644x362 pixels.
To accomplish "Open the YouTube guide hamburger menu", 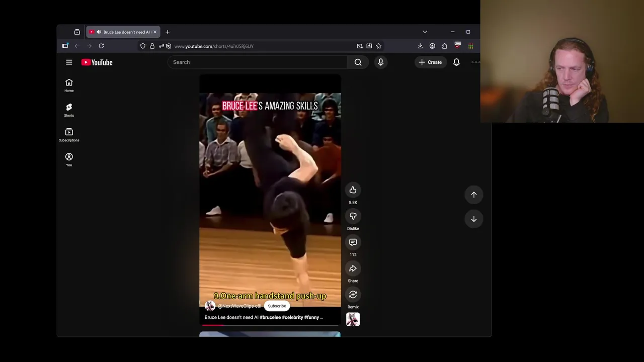I will pos(69,62).
